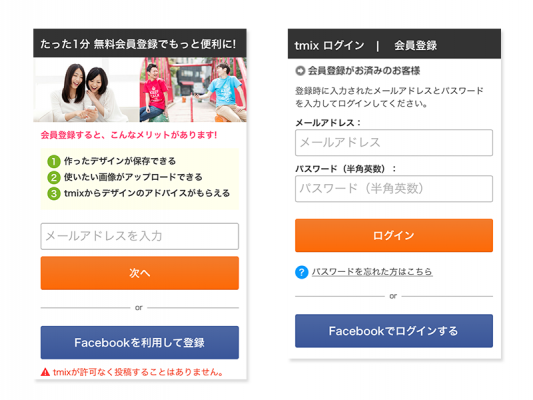The height and width of the screenshot is (400, 533).
Task: Select the tmix ログイン tab
Action: tap(329, 45)
